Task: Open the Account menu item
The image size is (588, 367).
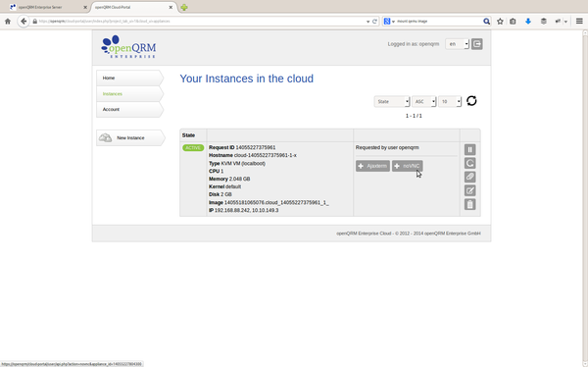Action: tap(129, 109)
